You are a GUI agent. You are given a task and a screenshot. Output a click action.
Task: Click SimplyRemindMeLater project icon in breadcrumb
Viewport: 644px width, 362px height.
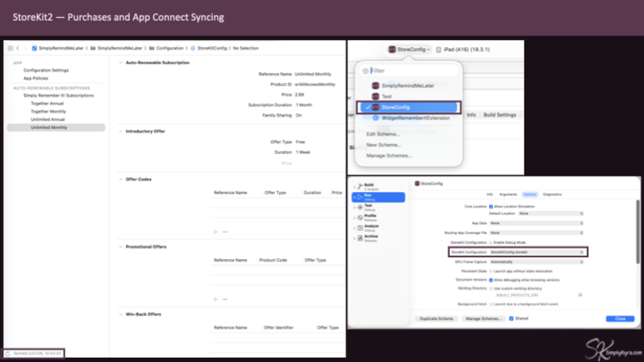34,48
